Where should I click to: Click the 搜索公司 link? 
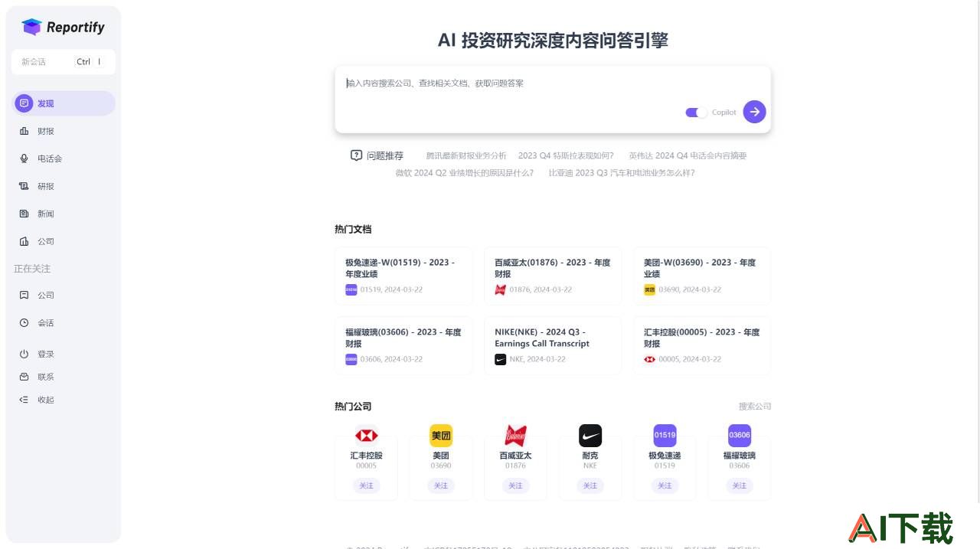(x=755, y=407)
